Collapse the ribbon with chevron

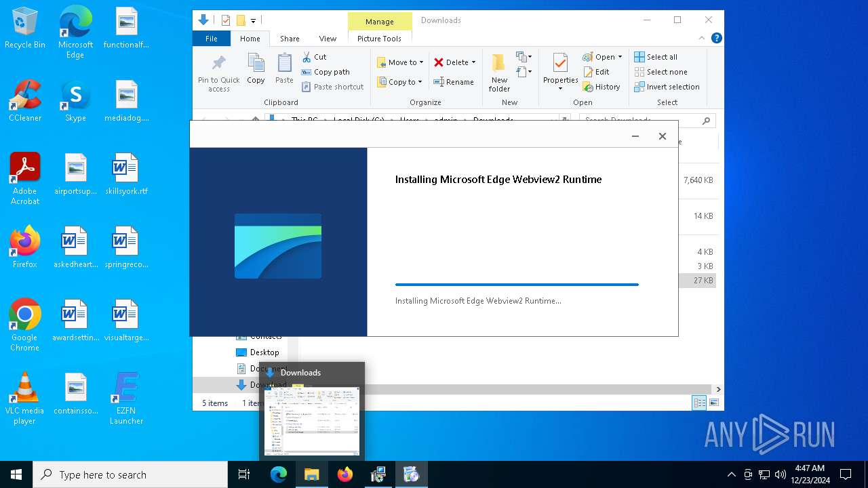click(x=702, y=39)
